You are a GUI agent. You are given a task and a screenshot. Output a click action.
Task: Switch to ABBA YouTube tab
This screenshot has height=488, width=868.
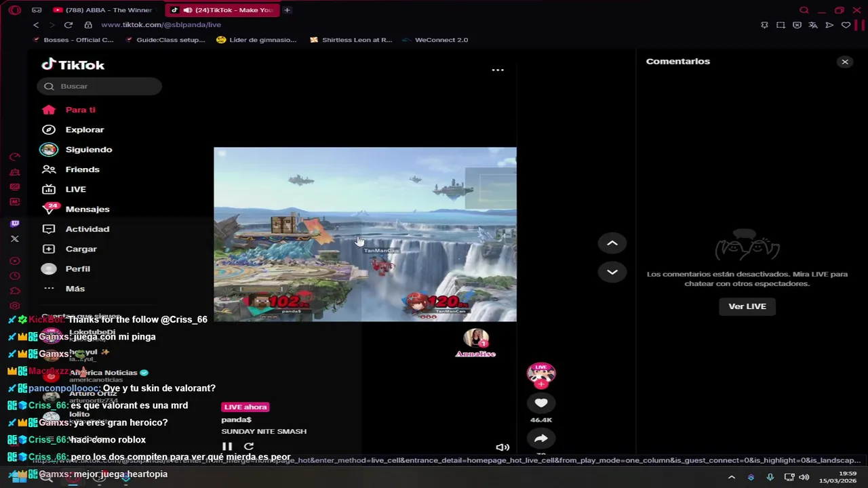point(103,10)
